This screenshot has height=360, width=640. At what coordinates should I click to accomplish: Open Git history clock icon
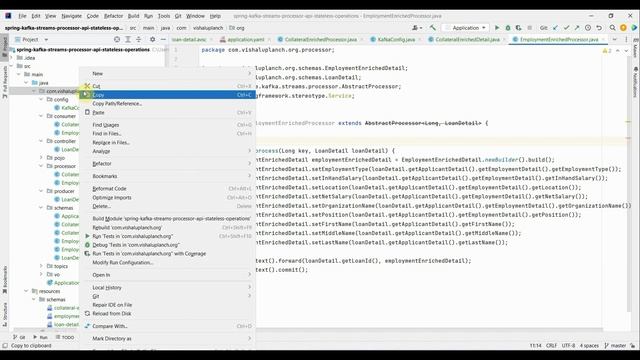tap(588, 28)
